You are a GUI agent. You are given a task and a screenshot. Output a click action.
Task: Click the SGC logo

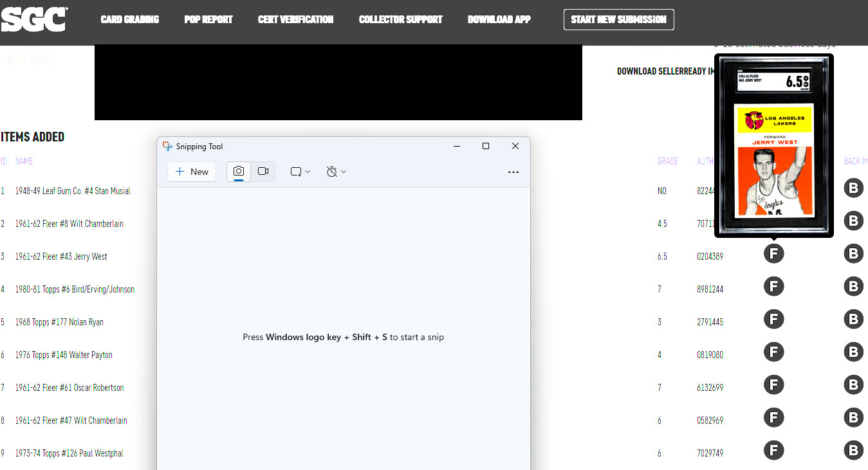tap(34, 19)
